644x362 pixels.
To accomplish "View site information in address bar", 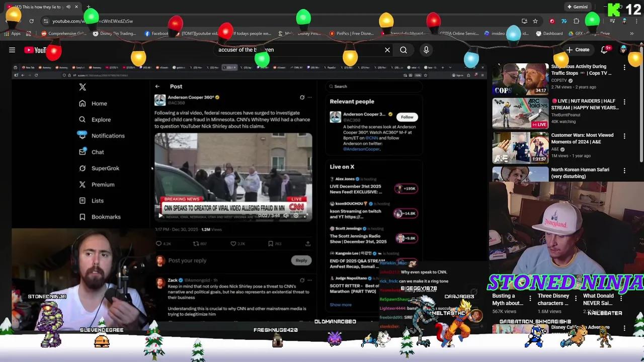I will [x=46, y=21].
